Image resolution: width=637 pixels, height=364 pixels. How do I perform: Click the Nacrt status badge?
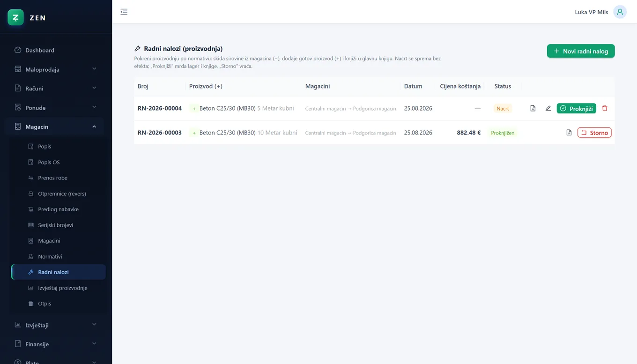point(503,108)
